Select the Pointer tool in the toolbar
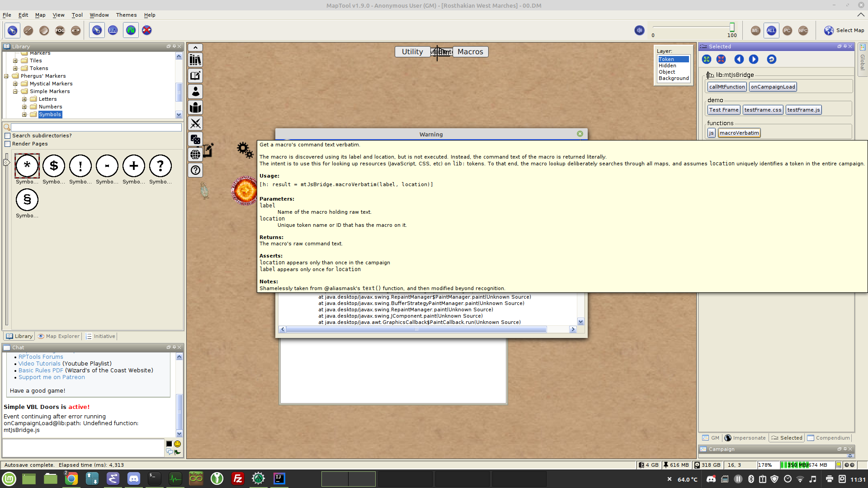Viewport: 868px width, 488px height. click(x=12, y=30)
